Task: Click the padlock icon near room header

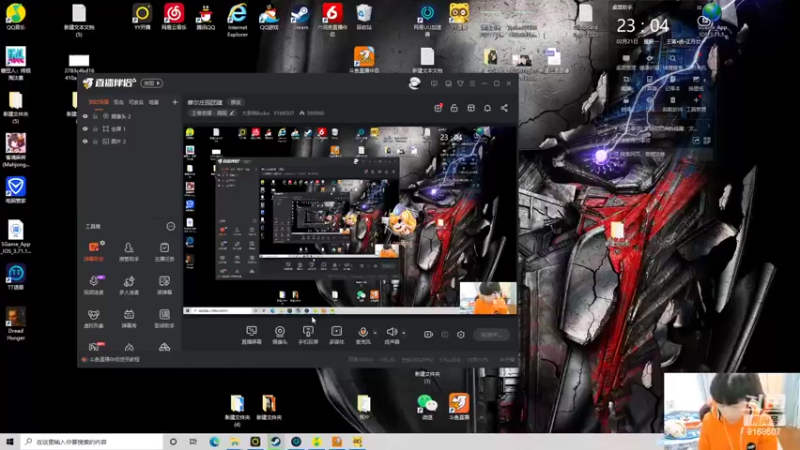Action: [x=454, y=108]
